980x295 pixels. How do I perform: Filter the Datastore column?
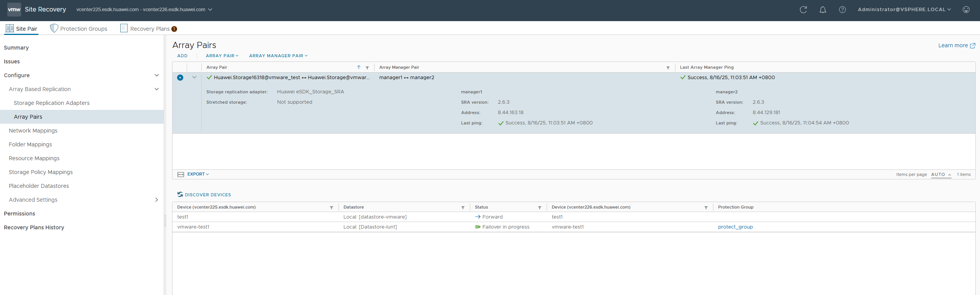pyautogui.click(x=463, y=207)
